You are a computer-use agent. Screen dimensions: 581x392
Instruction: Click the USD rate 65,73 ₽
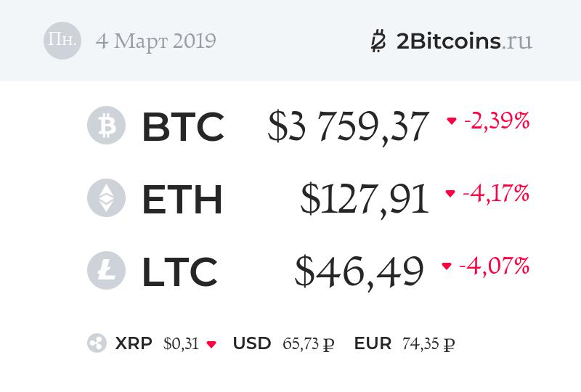tap(307, 344)
